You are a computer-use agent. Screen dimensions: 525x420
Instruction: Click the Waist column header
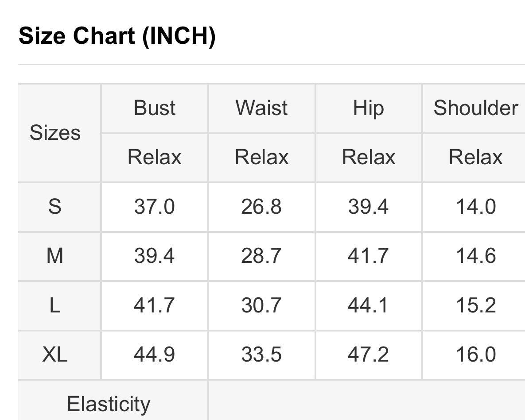click(x=261, y=108)
